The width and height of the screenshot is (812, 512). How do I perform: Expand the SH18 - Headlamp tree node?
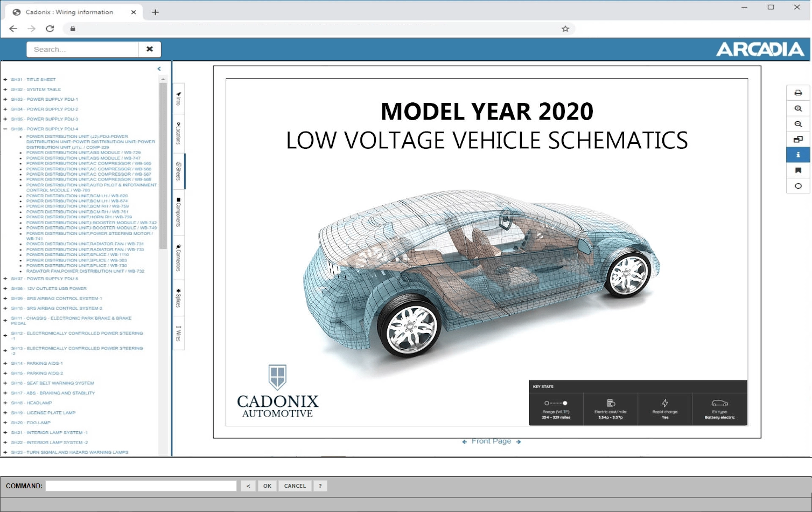[x=5, y=403]
